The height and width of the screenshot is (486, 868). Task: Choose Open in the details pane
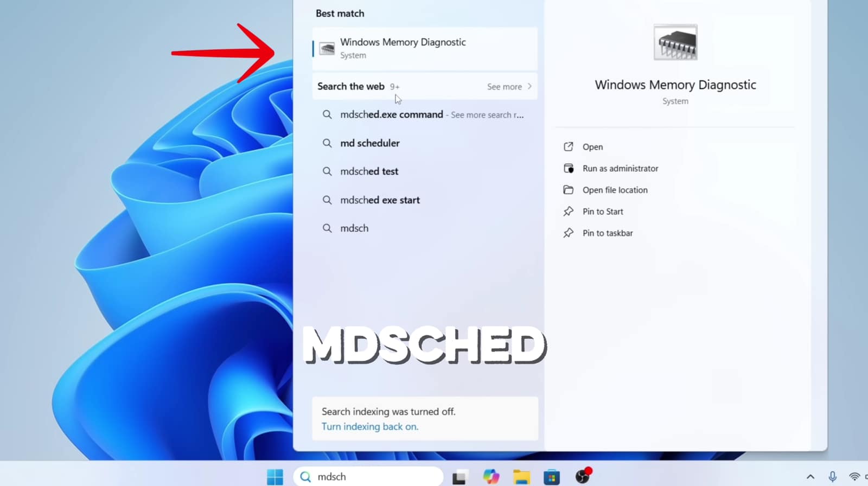pyautogui.click(x=592, y=147)
